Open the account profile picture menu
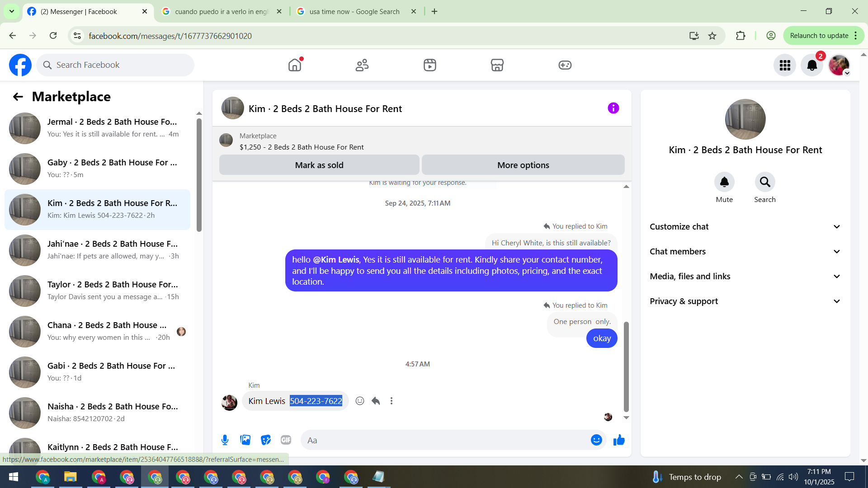This screenshot has width=868, height=488. [x=839, y=65]
